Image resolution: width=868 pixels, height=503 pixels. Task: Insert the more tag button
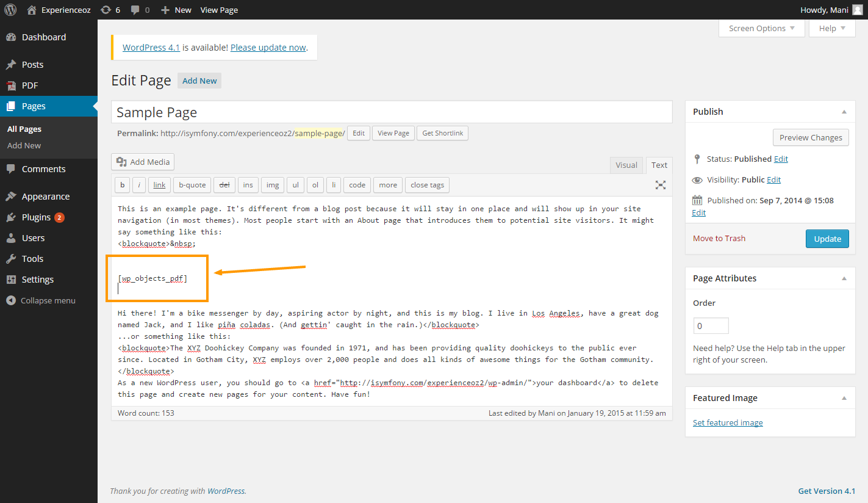pos(388,185)
